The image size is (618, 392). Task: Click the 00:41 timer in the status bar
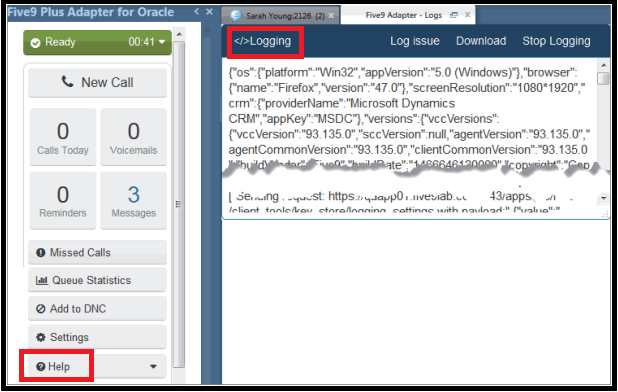coord(141,42)
